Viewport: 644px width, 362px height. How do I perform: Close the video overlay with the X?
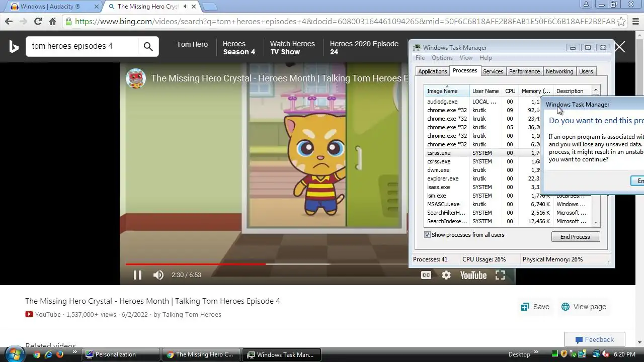point(620,47)
